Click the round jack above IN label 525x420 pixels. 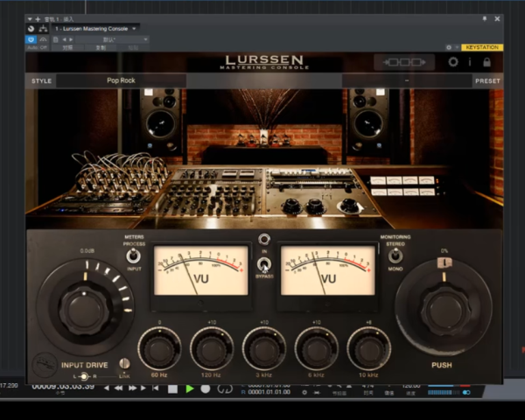(x=264, y=239)
